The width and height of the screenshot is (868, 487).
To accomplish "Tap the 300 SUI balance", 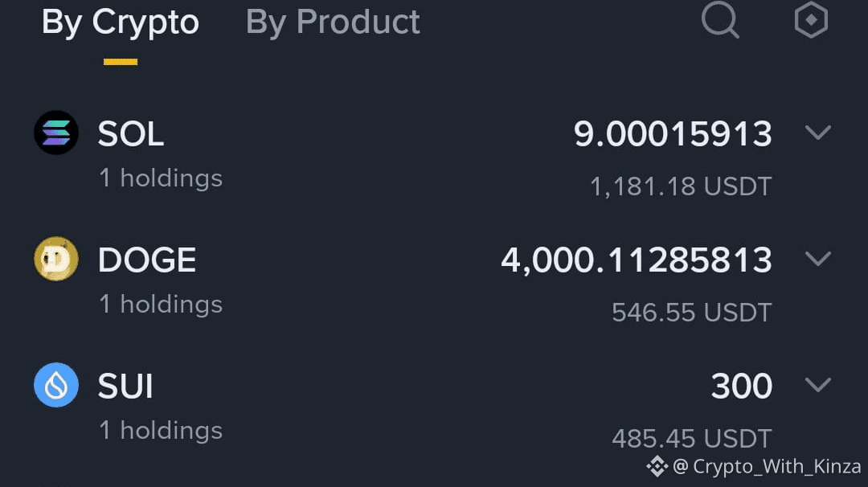I will pyautogui.click(x=741, y=387).
